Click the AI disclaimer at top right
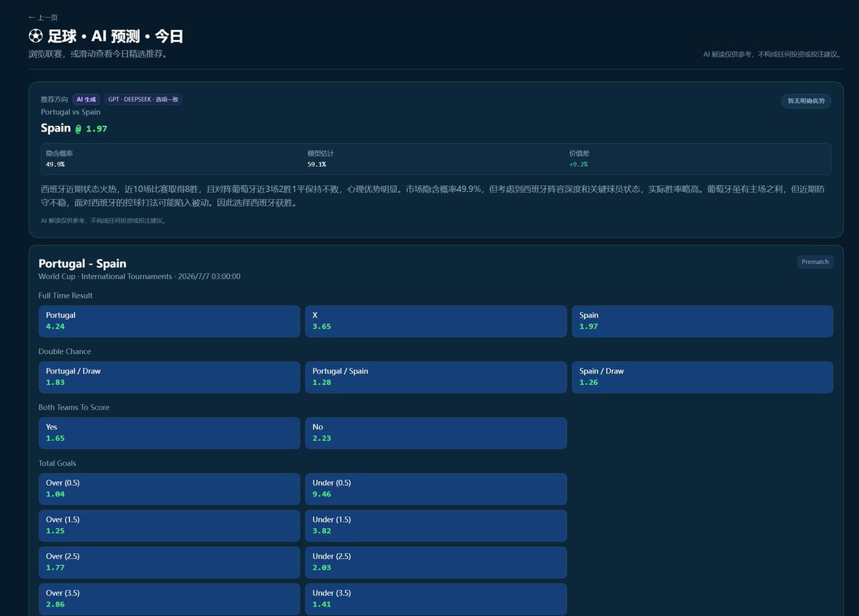 point(772,54)
